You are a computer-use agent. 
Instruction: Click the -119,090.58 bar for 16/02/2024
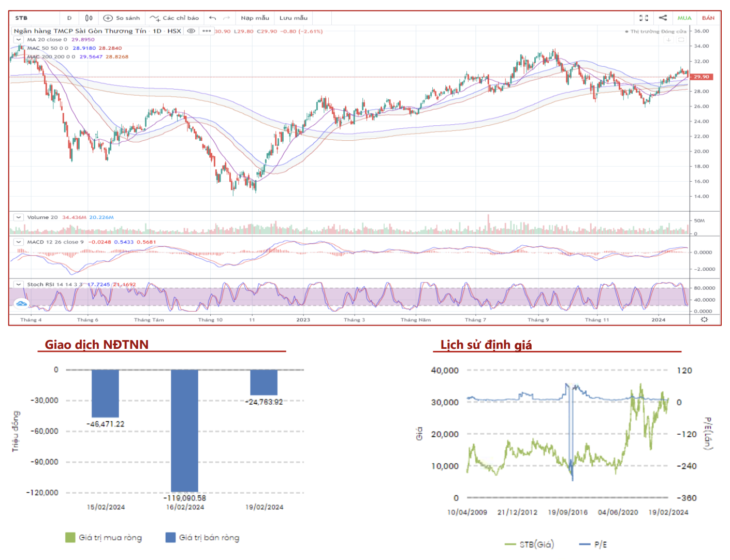pos(184,431)
